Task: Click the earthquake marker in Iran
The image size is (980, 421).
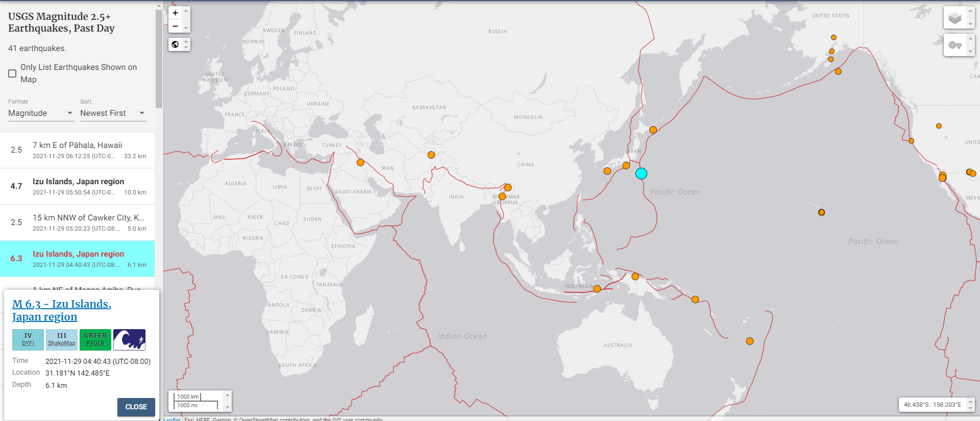Action: coord(360,162)
